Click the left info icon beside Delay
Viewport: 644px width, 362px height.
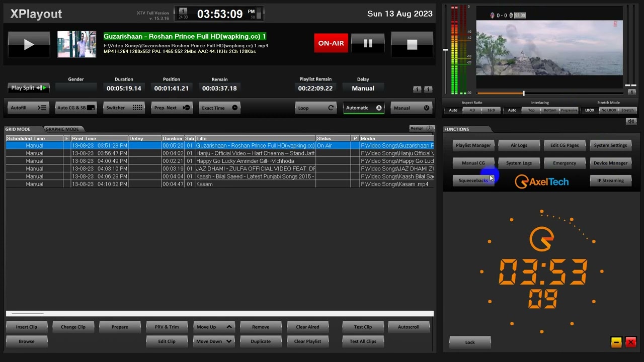click(x=417, y=89)
